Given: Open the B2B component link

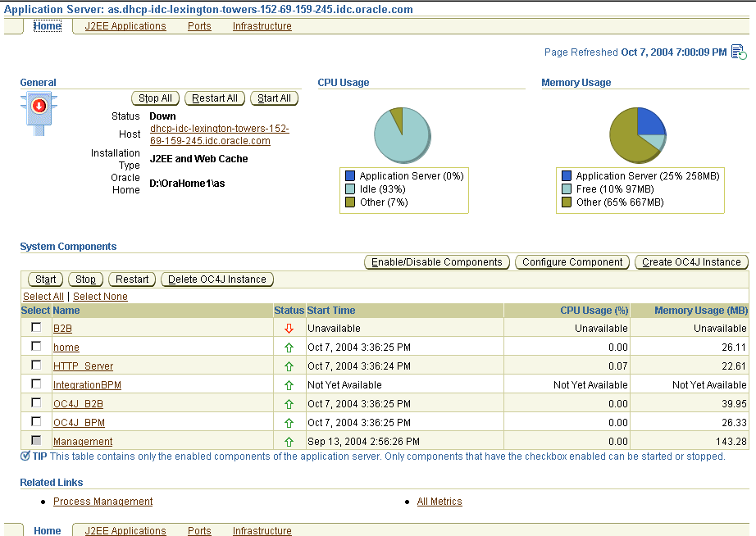Looking at the screenshot, I should (x=62, y=329).
